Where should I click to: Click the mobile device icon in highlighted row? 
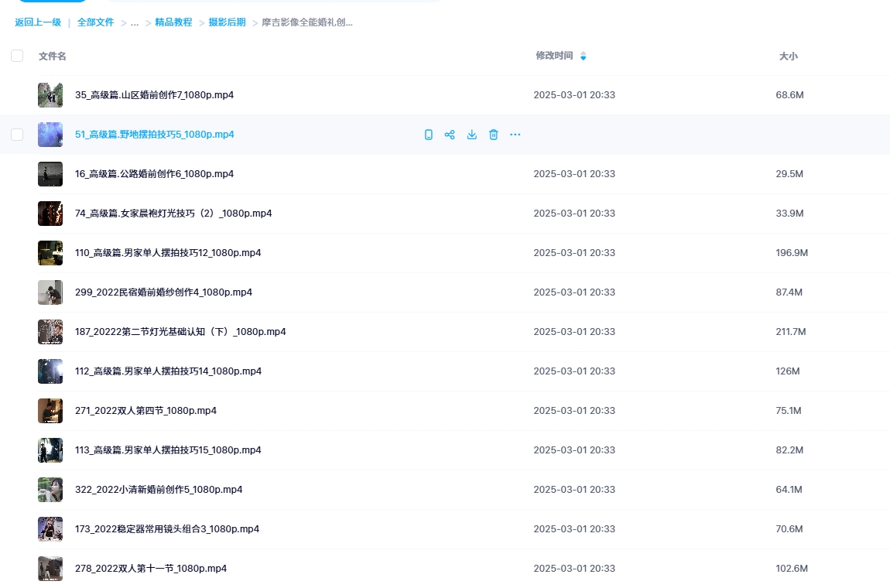pyautogui.click(x=428, y=135)
